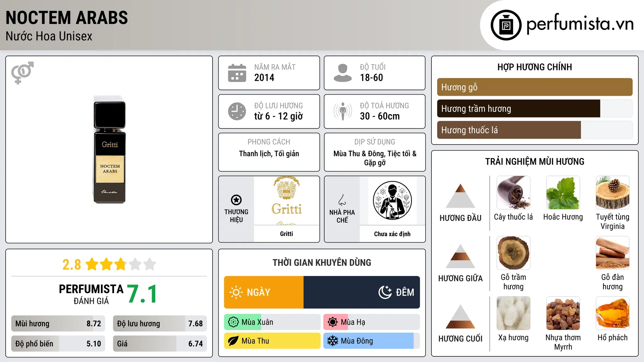Image resolution: width=644 pixels, height=362 pixels.
Task: Click the flower icon for Mùa Xuân
Action: [233, 322]
